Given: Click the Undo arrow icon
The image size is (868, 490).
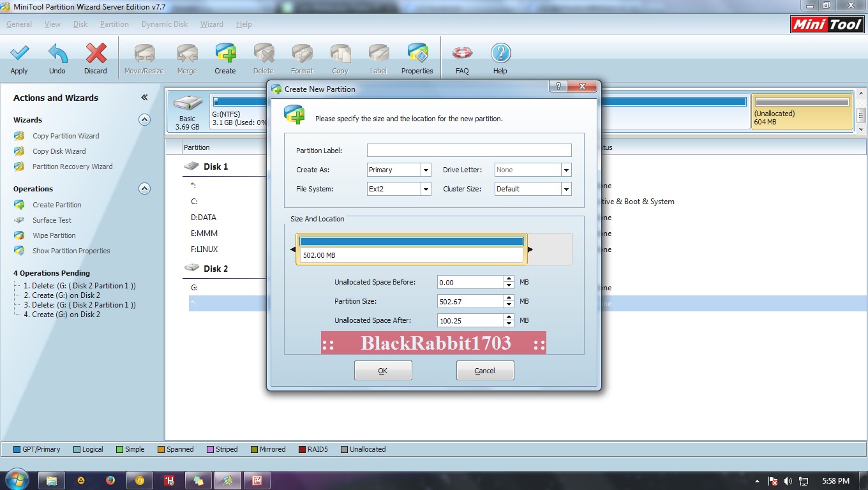Looking at the screenshot, I should coord(57,54).
